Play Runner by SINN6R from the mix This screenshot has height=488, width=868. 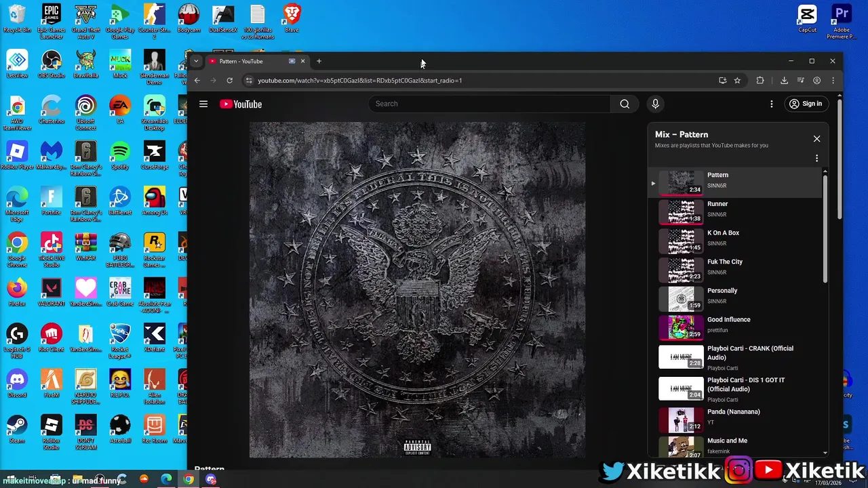[736, 211]
